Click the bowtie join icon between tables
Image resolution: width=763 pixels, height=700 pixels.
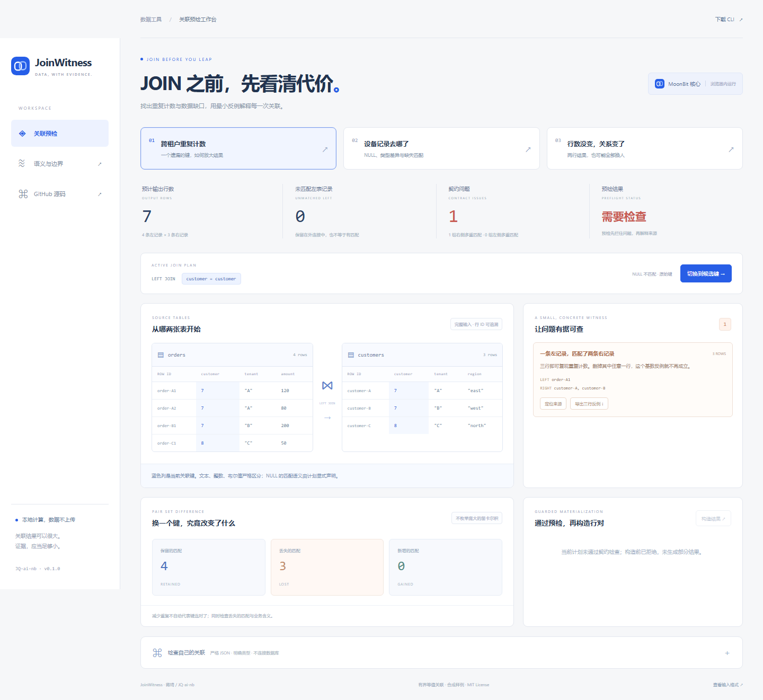[327, 386]
